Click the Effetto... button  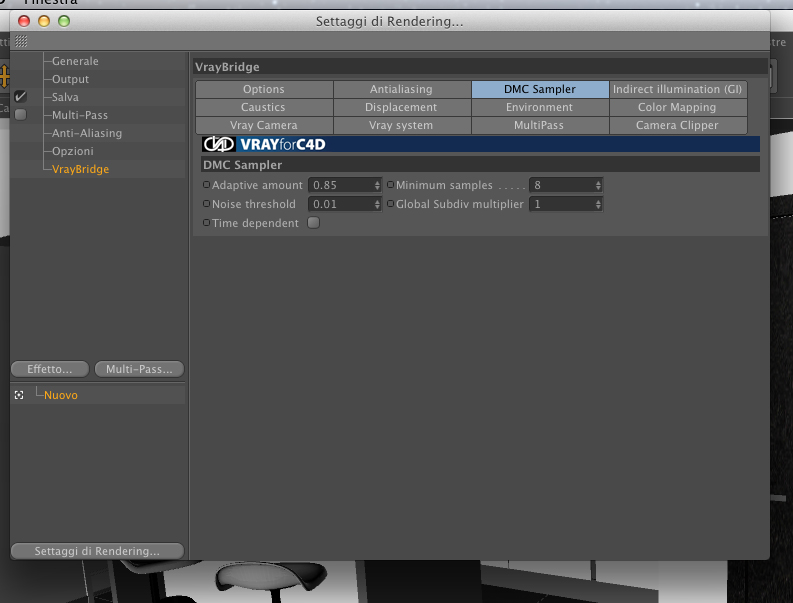(x=50, y=369)
